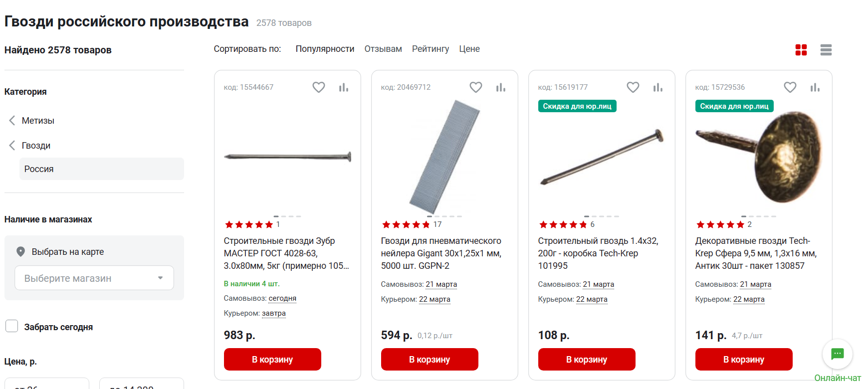868x389 pixels.
Task: Open the Выберите магазин dropdown
Action: [x=94, y=278]
